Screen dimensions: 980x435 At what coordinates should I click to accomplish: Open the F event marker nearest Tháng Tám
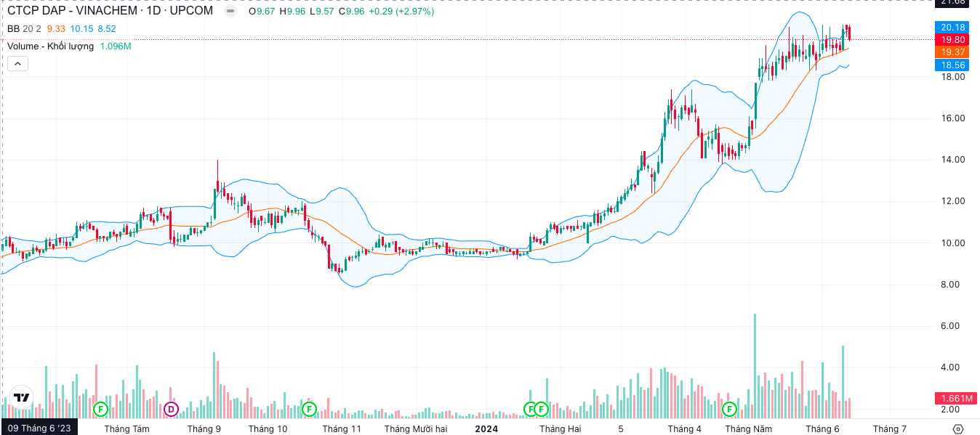(100, 410)
